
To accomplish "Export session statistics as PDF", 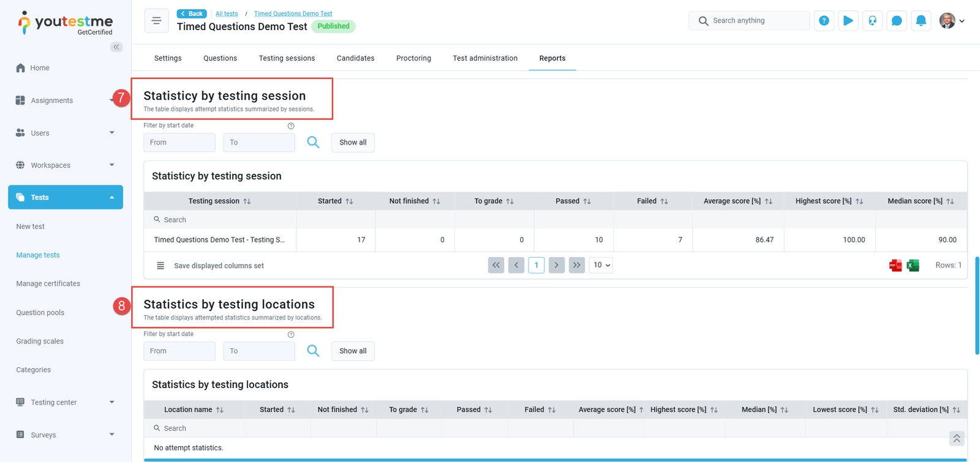I will click(x=895, y=265).
